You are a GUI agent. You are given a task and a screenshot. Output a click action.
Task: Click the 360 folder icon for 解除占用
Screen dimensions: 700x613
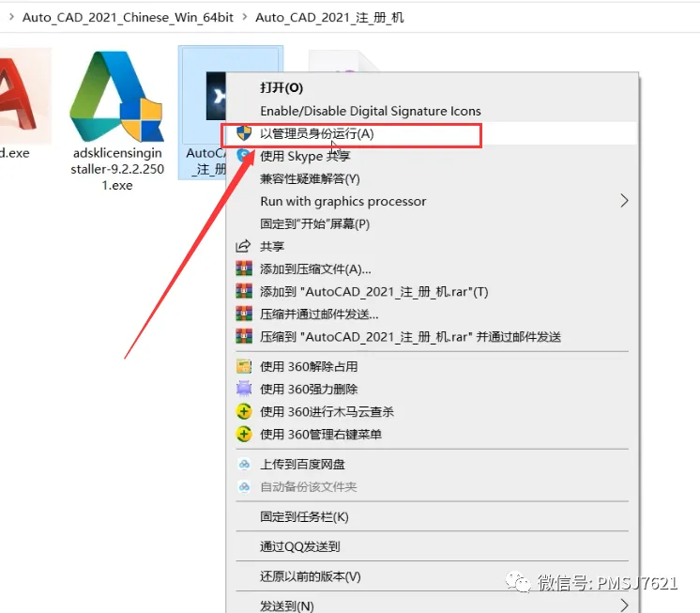click(244, 366)
